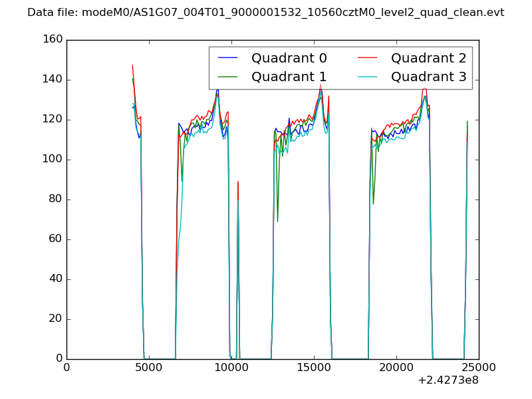This screenshot has height=399, width=532.
Task: Click the 5000 x-axis tick label
Action: tap(149, 368)
